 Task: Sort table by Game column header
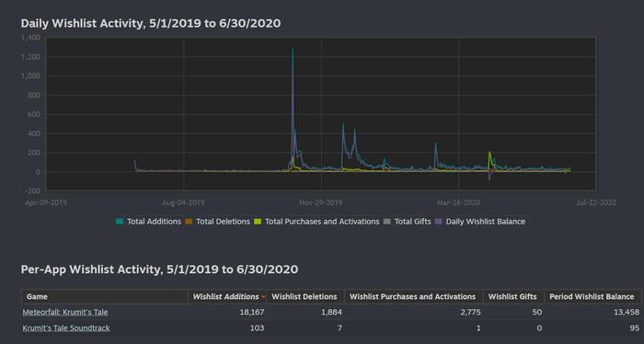(x=37, y=296)
